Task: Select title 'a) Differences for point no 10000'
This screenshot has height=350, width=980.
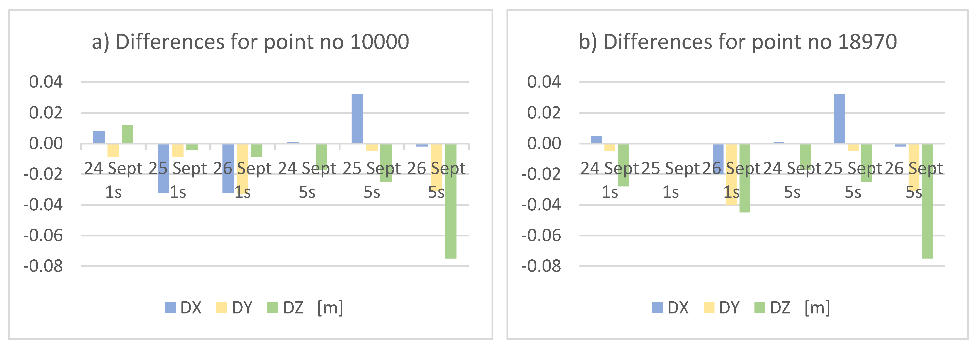Action: (250, 42)
